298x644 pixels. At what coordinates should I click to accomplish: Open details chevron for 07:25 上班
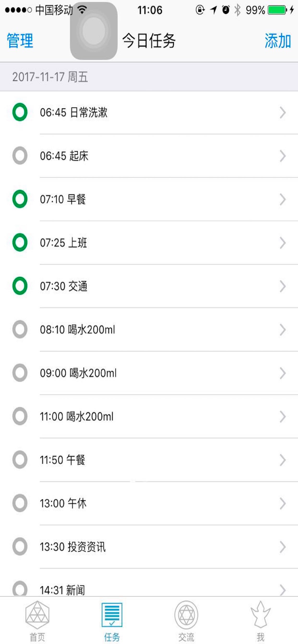pos(283,243)
